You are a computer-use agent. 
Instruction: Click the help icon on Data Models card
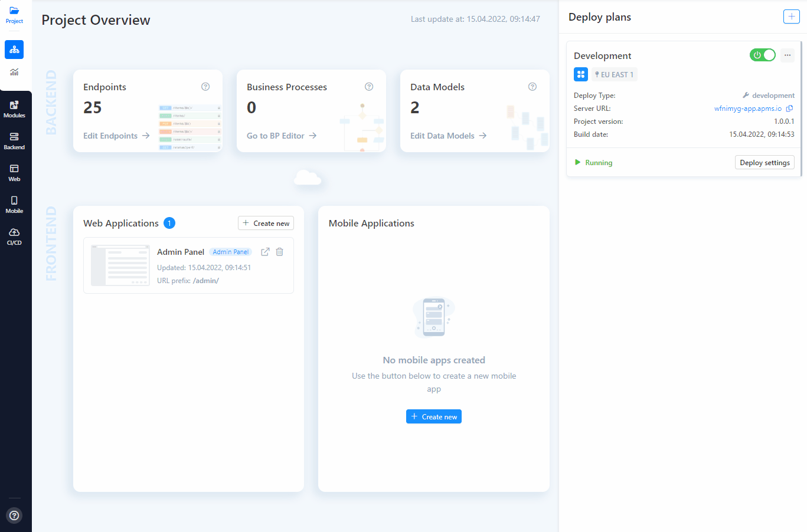pyautogui.click(x=532, y=87)
